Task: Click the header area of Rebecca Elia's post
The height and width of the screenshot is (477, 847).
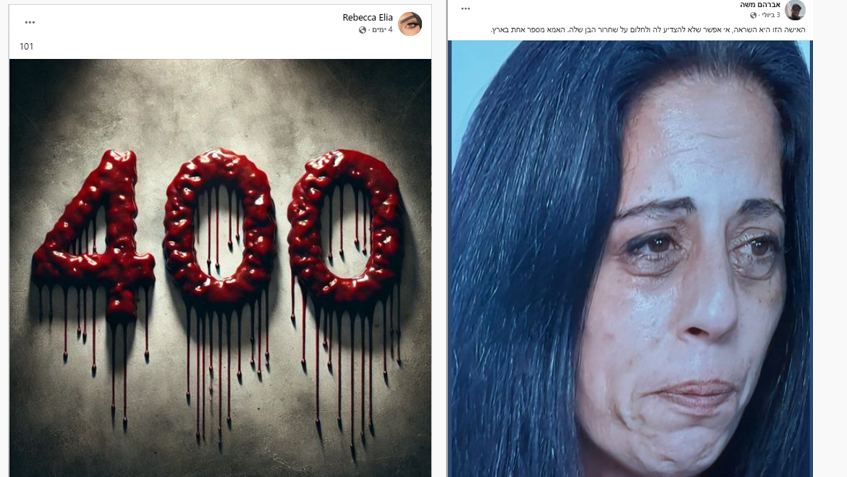Action: coord(220,32)
